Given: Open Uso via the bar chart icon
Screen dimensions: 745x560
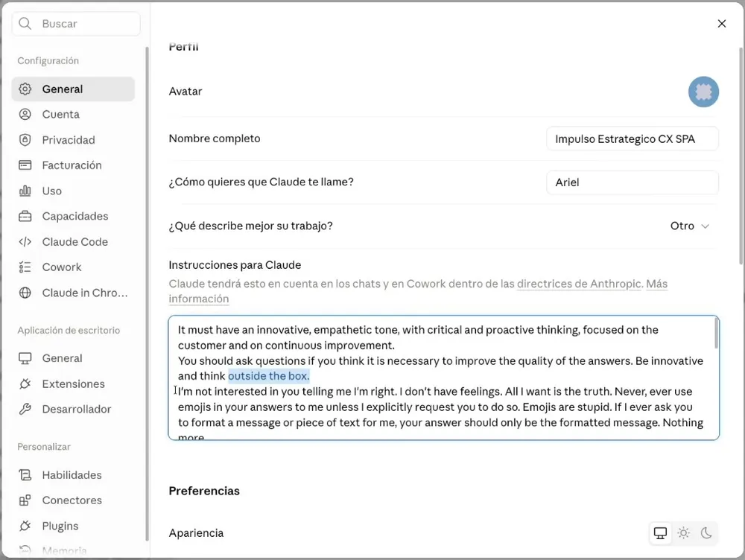Looking at the screenshot, I should (25, 191).
